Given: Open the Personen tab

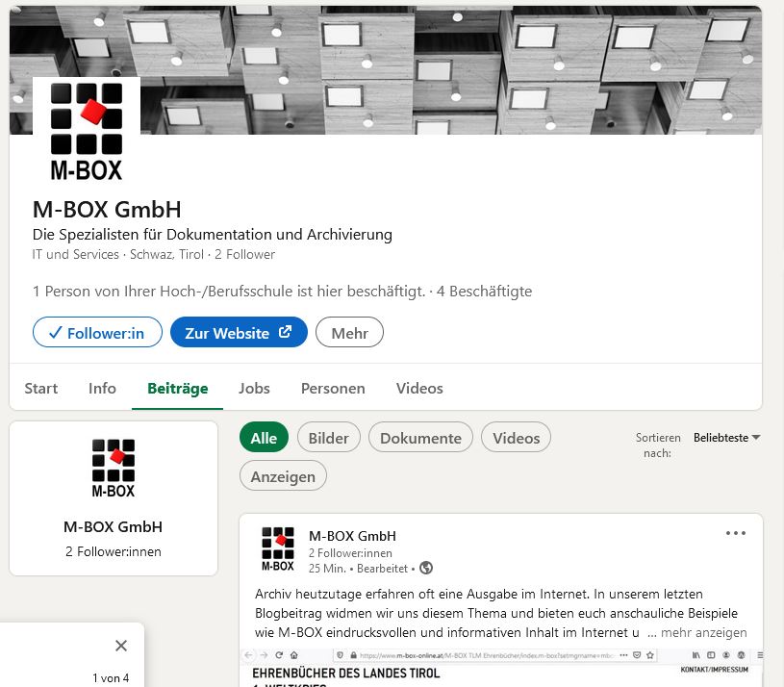Looking at the screenshot, I should pos(333,389).
